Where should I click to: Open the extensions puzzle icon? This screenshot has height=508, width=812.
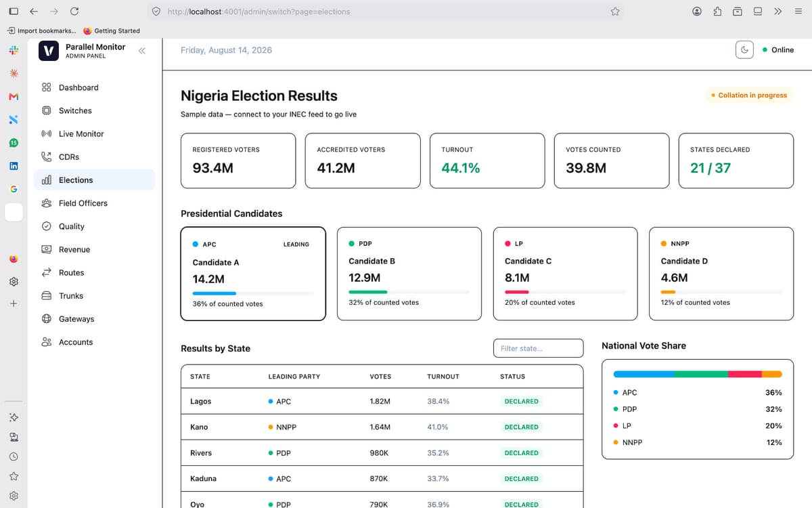(717, 12)
